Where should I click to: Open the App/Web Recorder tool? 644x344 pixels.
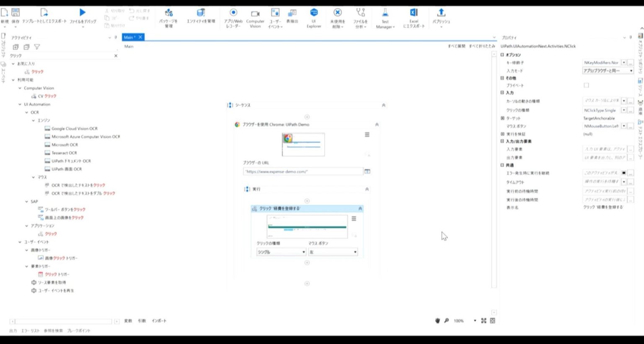coord(233,13)
